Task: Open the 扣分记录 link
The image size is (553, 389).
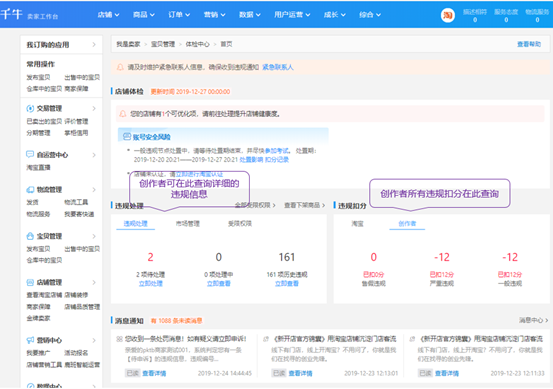Action: pyautogui.click(x=277, y=160)
